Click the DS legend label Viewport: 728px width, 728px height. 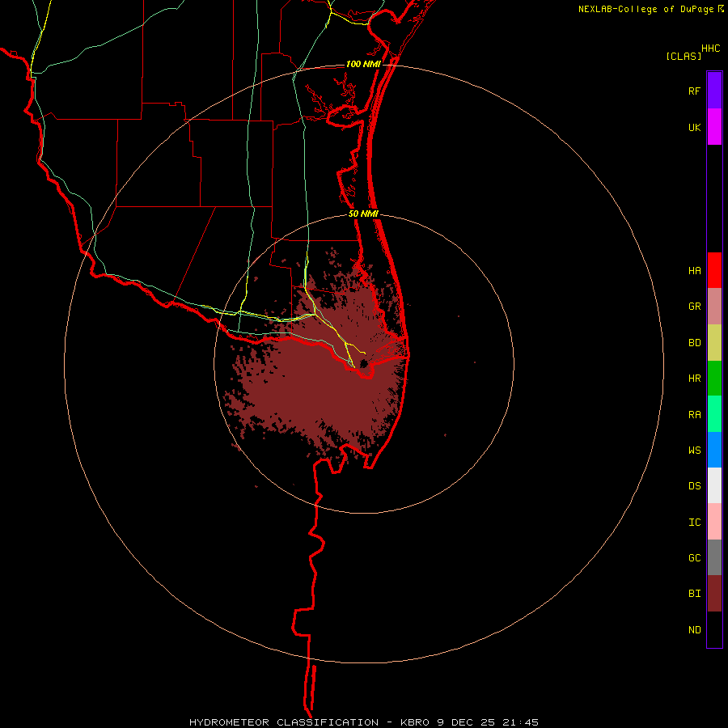pyautogui.click(x=694, y=486)
